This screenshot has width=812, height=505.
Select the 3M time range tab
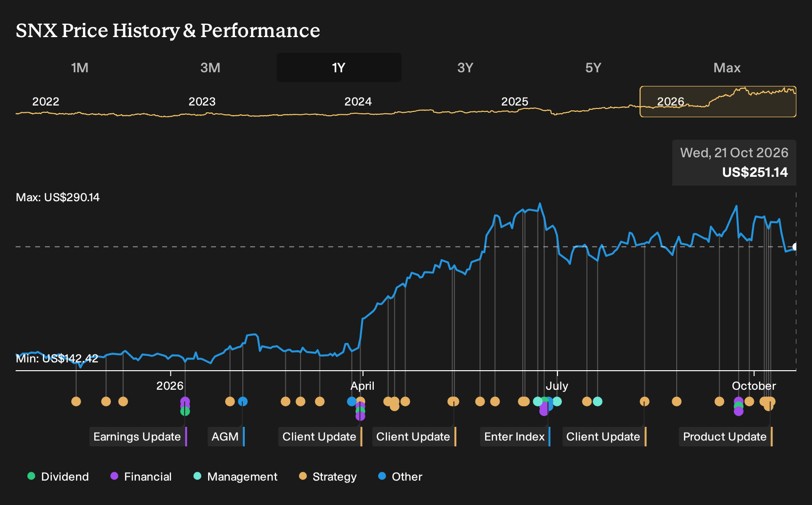click(210, 67)
